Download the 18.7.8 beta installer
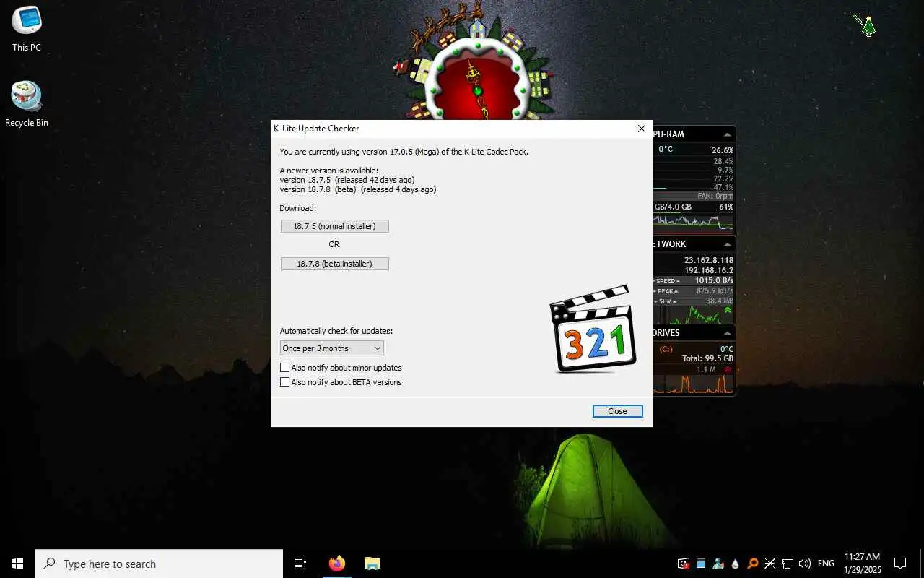This screenshot has height=578, width=924. 334,264
